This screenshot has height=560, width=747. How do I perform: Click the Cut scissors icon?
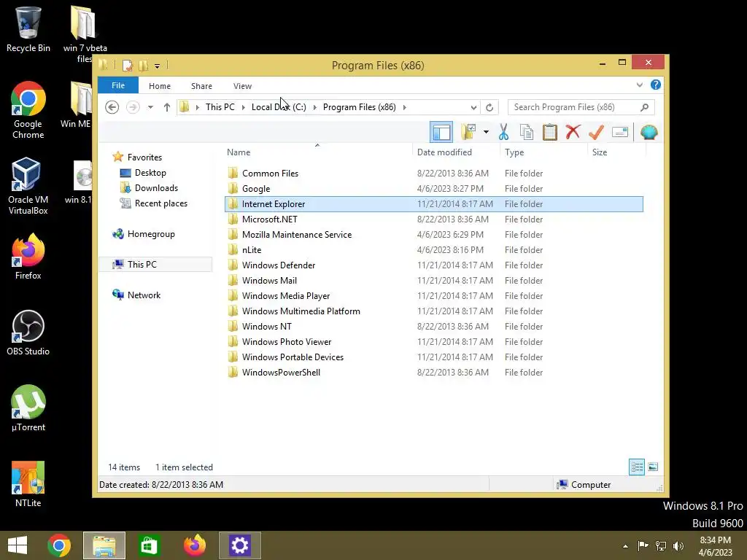[x=503, y=132]
